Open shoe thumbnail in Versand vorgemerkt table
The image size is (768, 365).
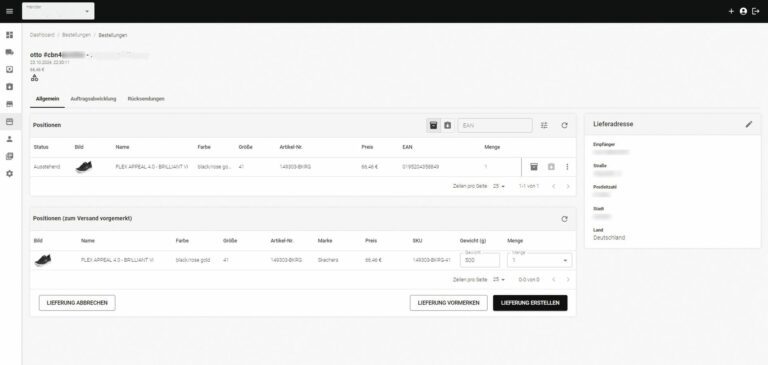point(43,260)
